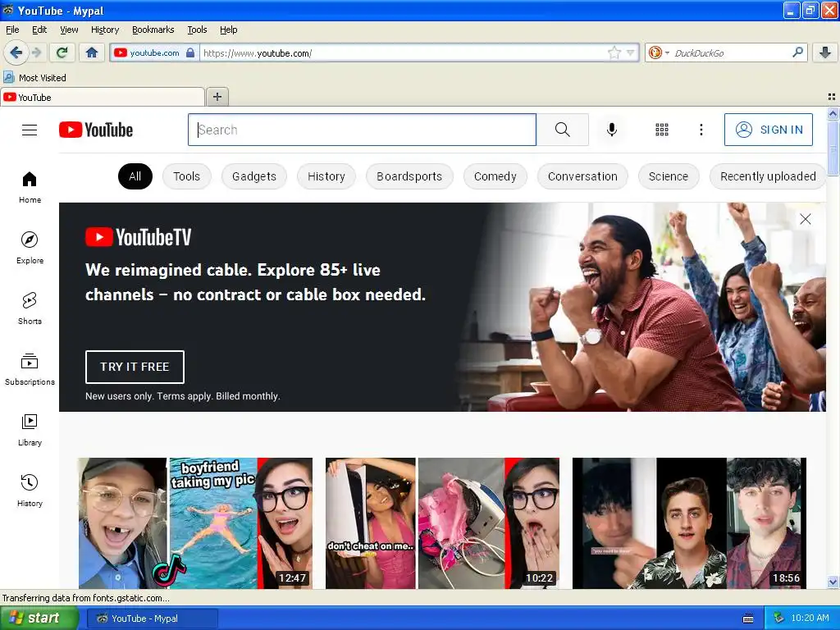Open a new tab with plus button

click(x=217, y=97)
